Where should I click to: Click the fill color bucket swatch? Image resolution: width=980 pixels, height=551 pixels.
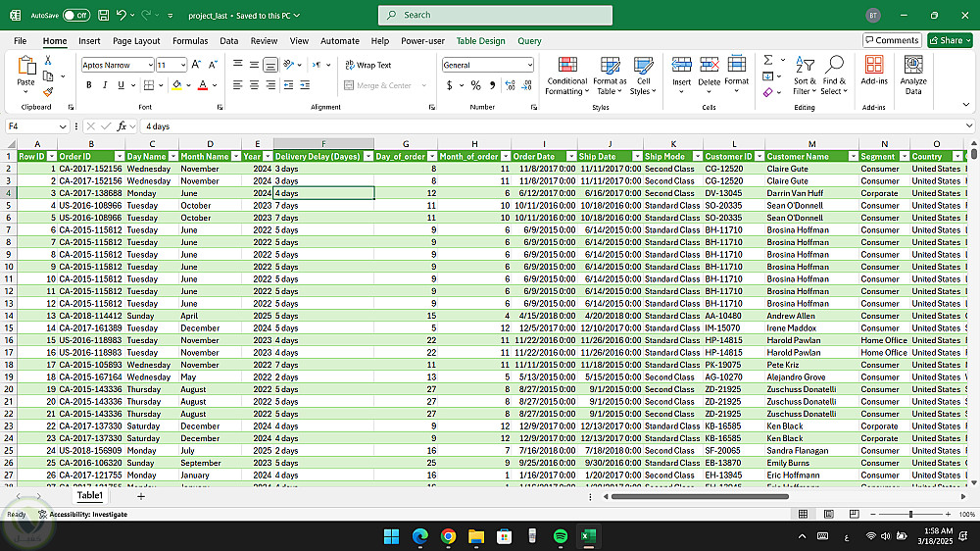coord(176,85)
